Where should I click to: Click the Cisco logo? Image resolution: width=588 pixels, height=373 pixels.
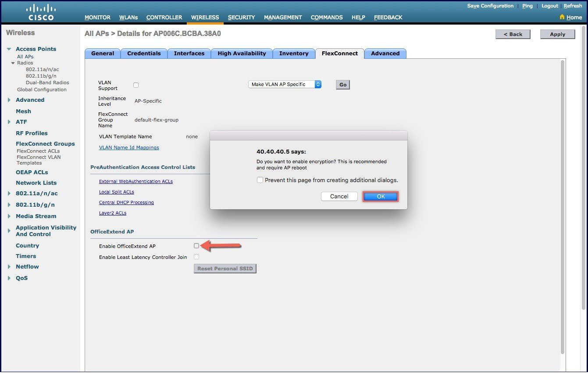pyautogui.click(x=41, y=12)
